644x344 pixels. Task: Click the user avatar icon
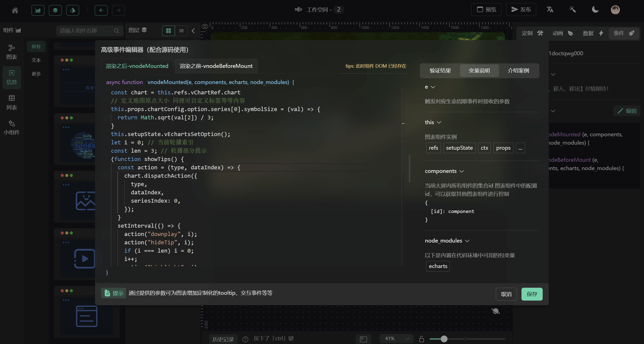[615, 10]
